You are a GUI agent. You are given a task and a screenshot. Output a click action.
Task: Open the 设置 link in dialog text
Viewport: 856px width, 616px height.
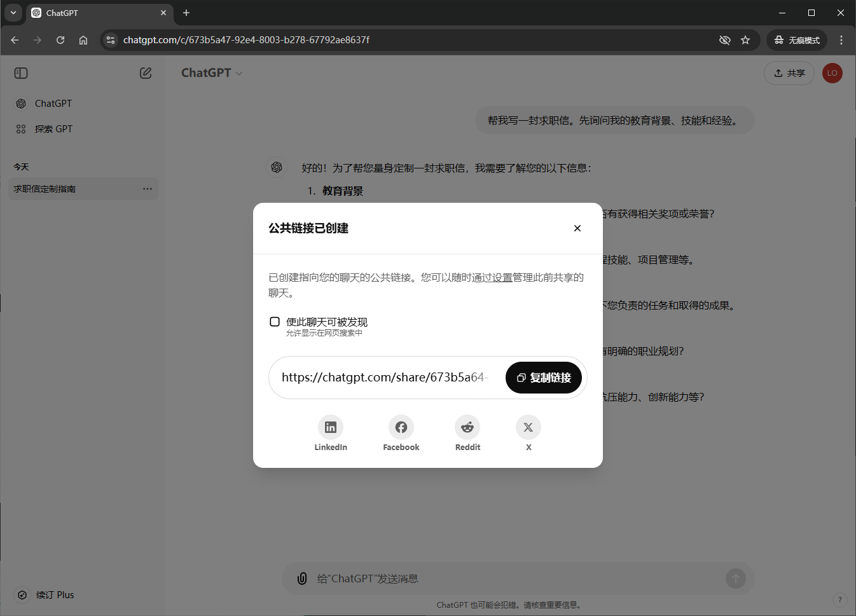click(502, 278)
